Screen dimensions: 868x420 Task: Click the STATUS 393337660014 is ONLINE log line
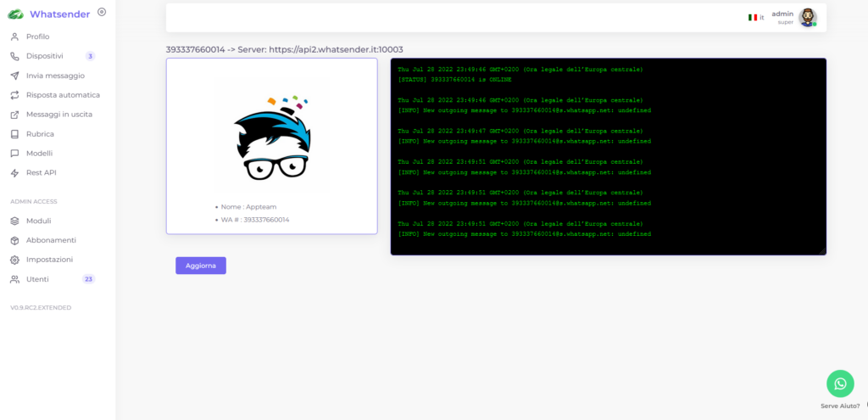click(454, 80)
